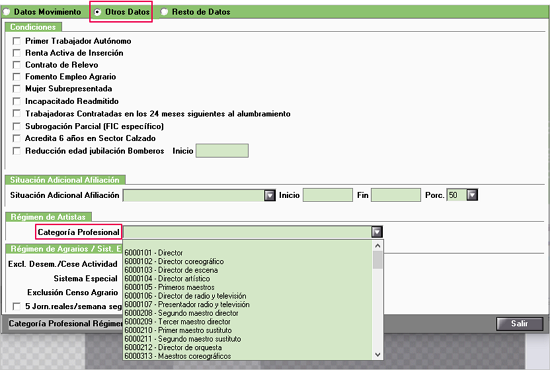
Task: Enable Primer Trabajador Autónomo checkbox
Action: 16,41
